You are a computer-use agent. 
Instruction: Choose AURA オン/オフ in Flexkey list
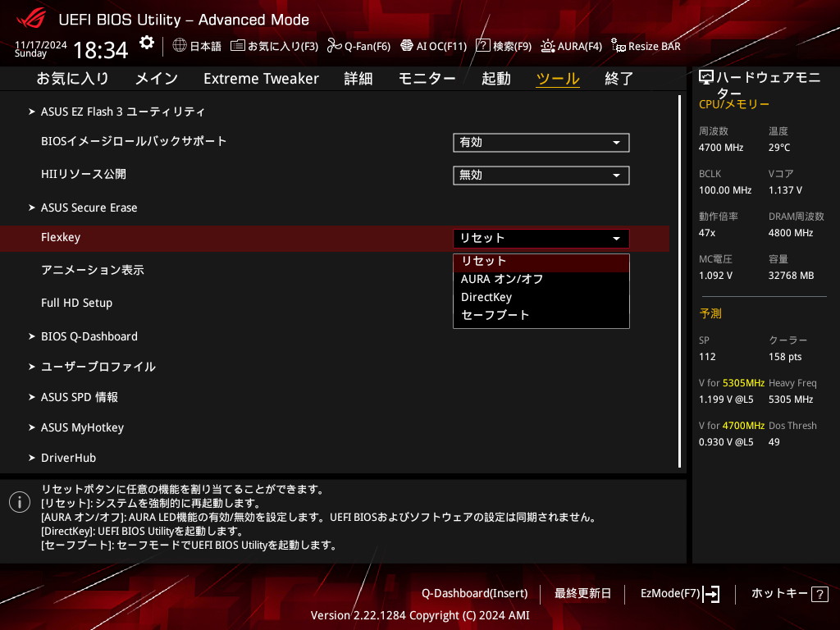541,279
